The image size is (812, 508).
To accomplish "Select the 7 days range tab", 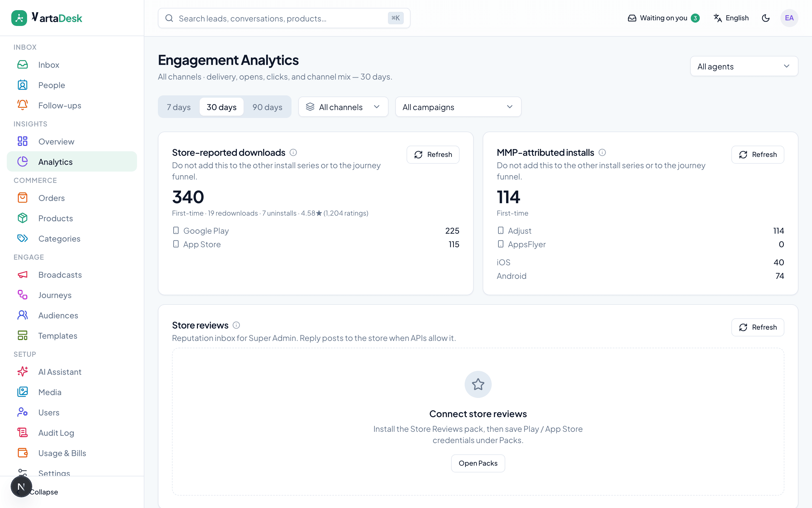I will pyautogui.click(x=179, y=107).
